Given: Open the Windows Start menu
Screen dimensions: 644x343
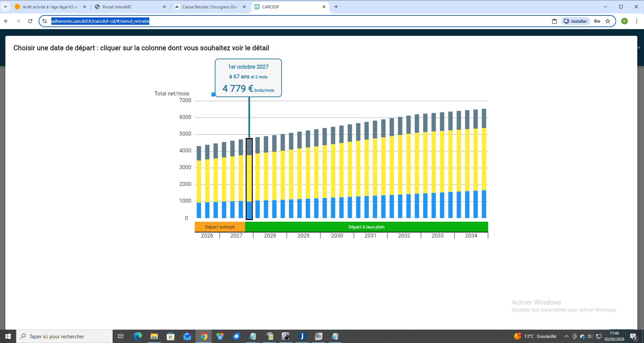Looking at the screenshot, I should coord(8,336).
